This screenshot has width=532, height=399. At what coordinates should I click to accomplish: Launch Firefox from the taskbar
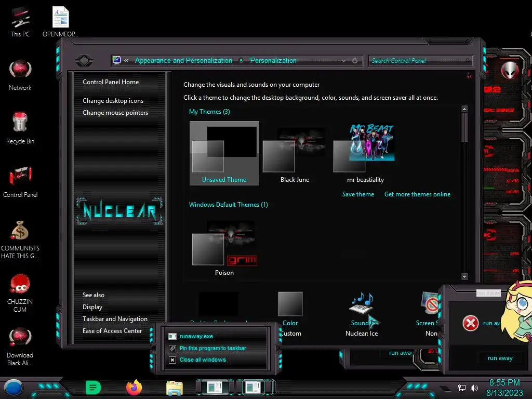click(134, 388)
